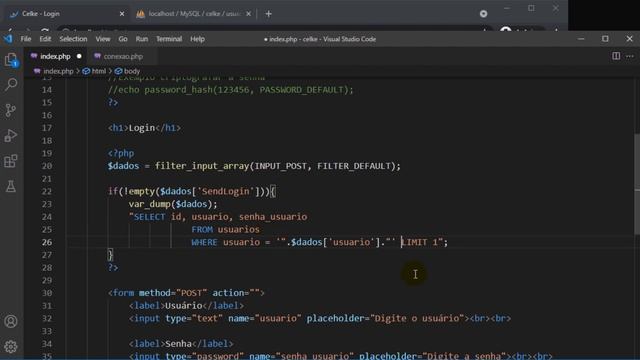Screen dimensions: 640x360
Task: Open the Edit menu
Action: click(x=45, y=39)
